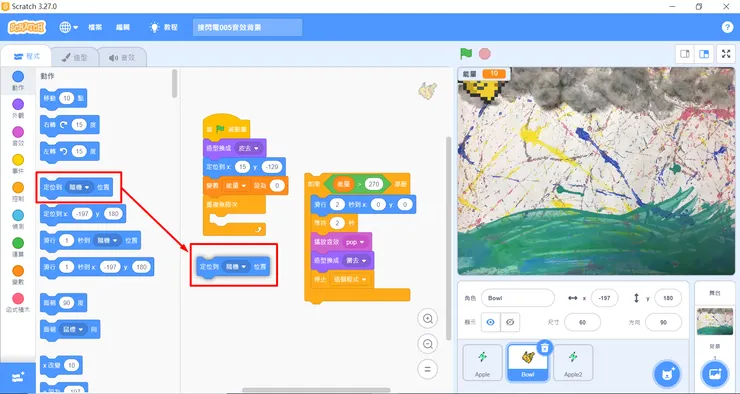
Task: Click the 面朝 90 度 block
Action: [64, 302]
